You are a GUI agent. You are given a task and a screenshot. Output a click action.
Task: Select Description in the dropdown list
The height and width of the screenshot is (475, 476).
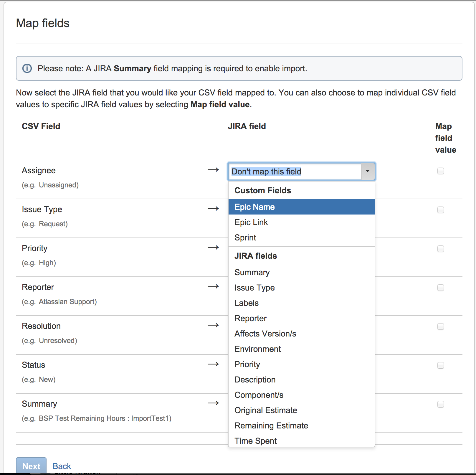coord(301,380)
